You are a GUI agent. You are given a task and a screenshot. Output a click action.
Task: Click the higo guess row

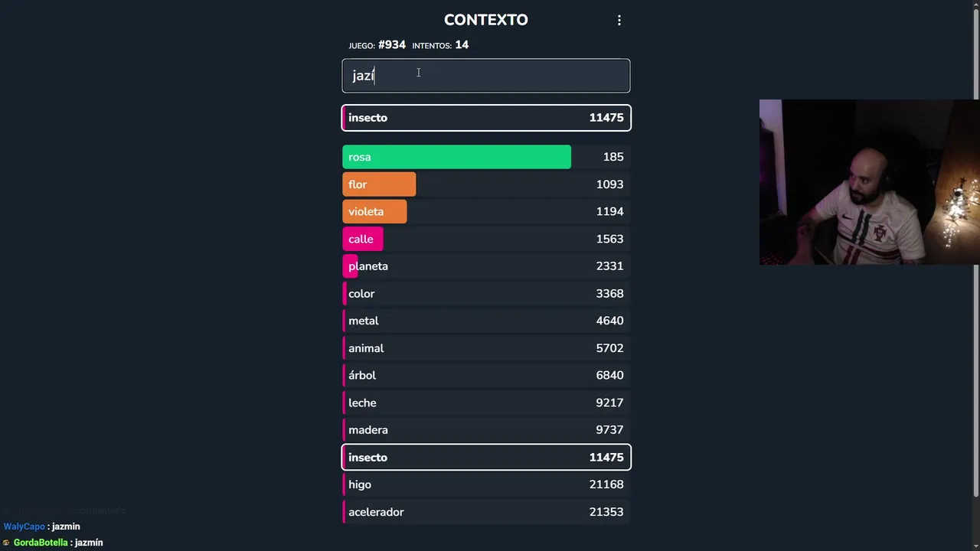(x=486, y=484)
